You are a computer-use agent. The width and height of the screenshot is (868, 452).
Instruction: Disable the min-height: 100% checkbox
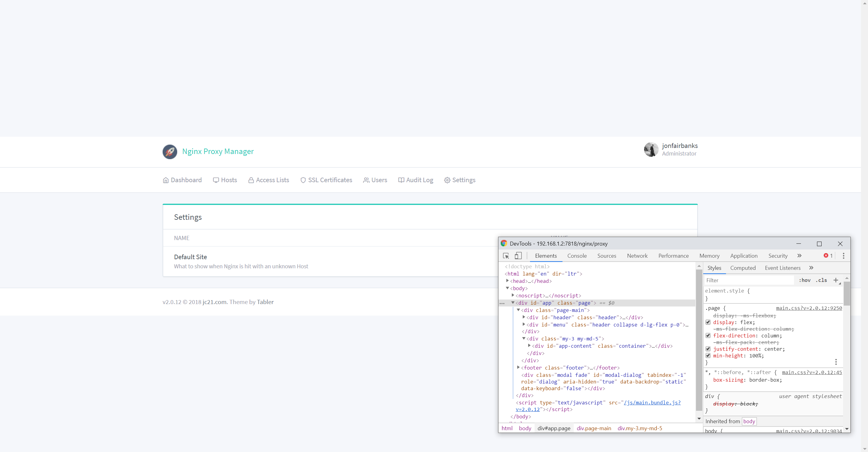(x=708, y=356)
